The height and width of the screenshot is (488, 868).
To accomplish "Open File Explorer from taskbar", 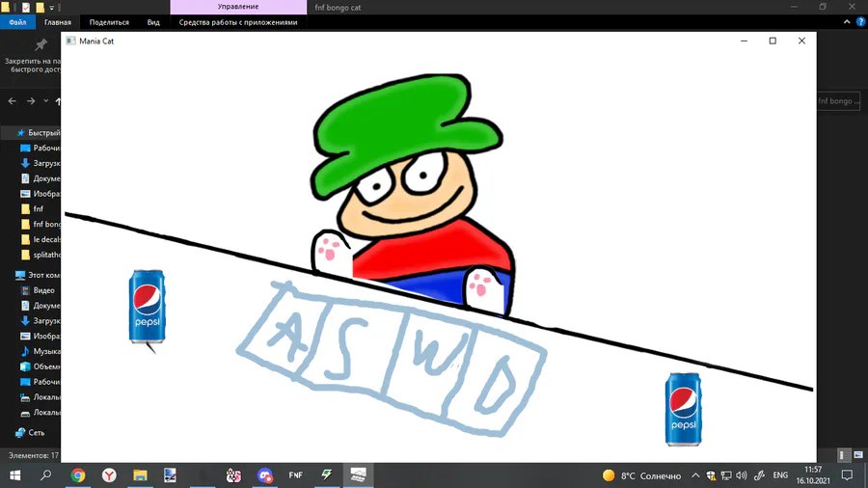I will [x=140, y=475].
